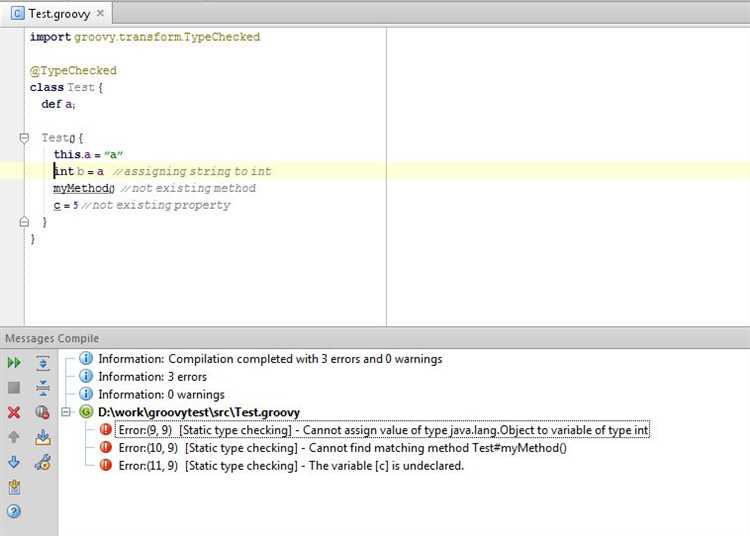Viewport: 750px width, 536px height.
Task: Click the @TypeChecked annotation
Action: 73,71
